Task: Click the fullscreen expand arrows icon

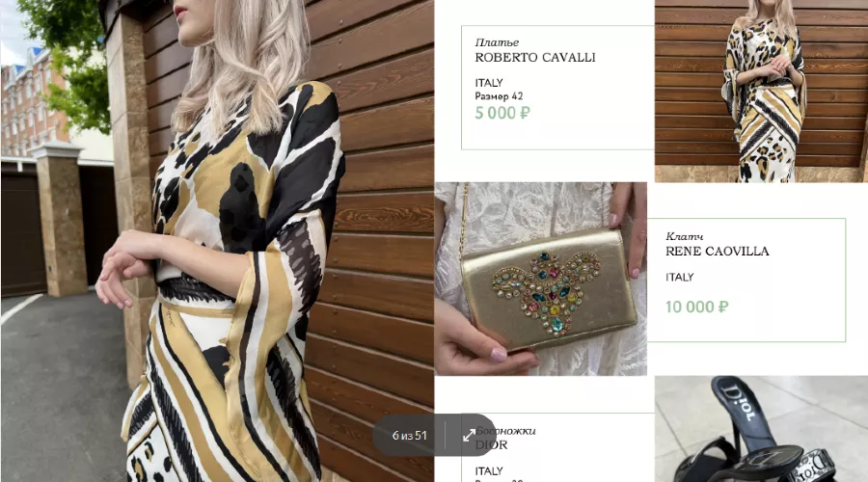Action: pyautogui.click(x=469, y=436)
